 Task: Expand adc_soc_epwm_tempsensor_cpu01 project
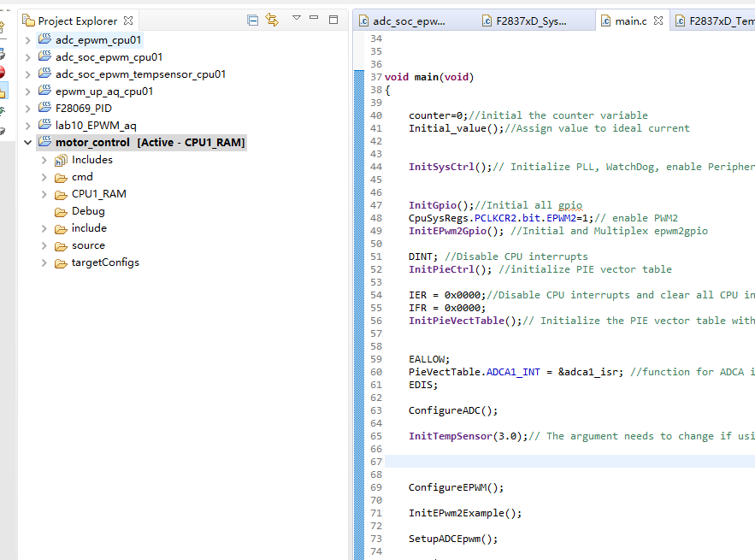[x=28, y=74]
